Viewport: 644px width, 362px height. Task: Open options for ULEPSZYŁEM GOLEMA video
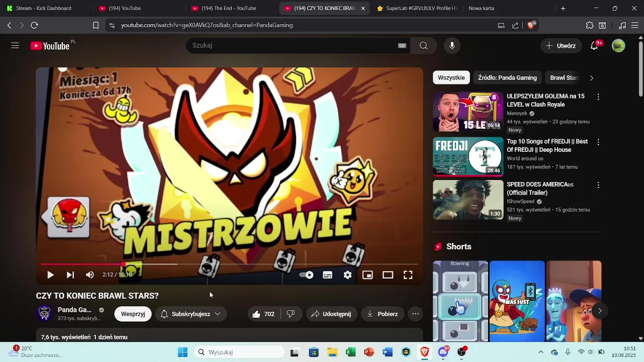(598, 97)
